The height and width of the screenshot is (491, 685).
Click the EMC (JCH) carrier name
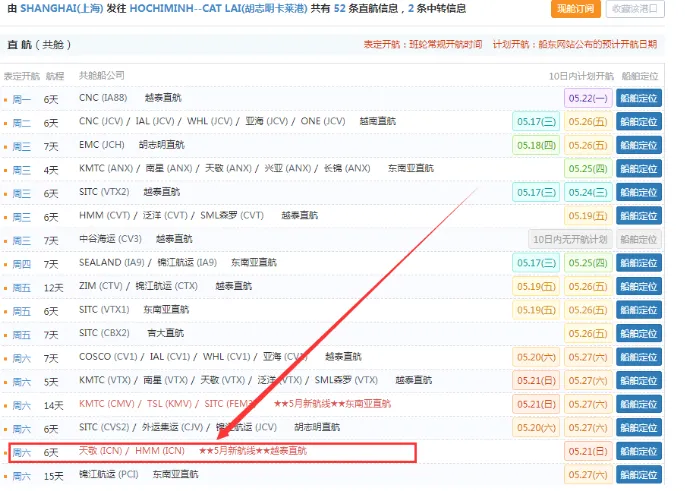click(102, 145)
